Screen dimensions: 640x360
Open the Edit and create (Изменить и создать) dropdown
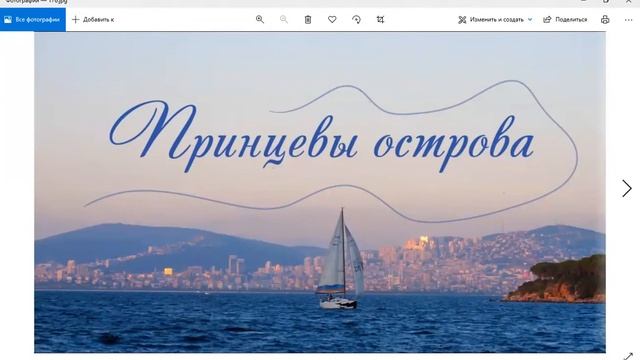point(495,20)
